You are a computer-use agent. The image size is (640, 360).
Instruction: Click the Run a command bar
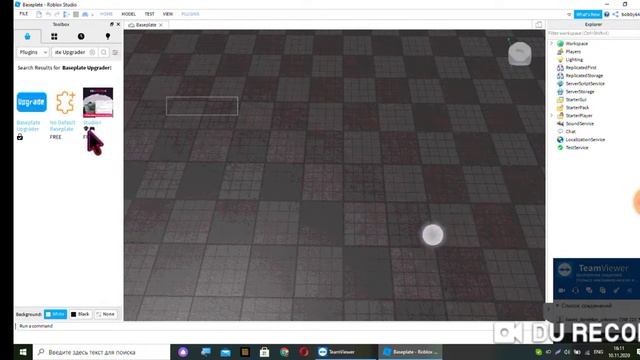point(253,326)
